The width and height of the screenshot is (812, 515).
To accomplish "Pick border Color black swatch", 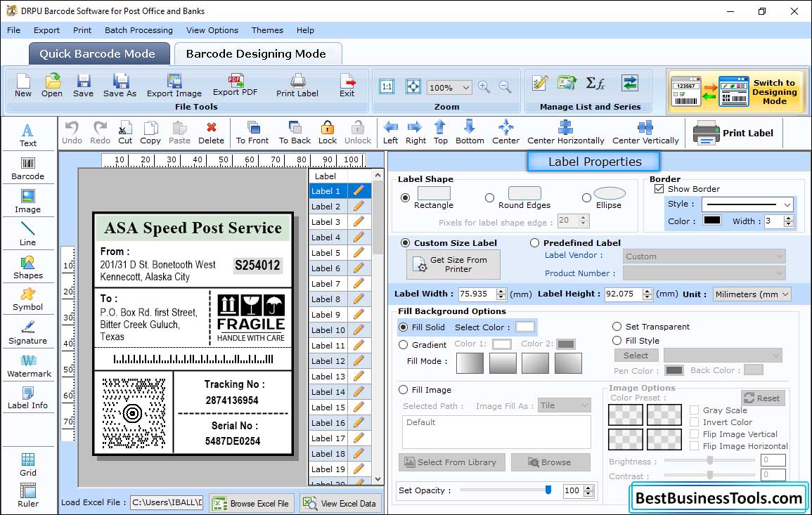I will coord(712,220).
